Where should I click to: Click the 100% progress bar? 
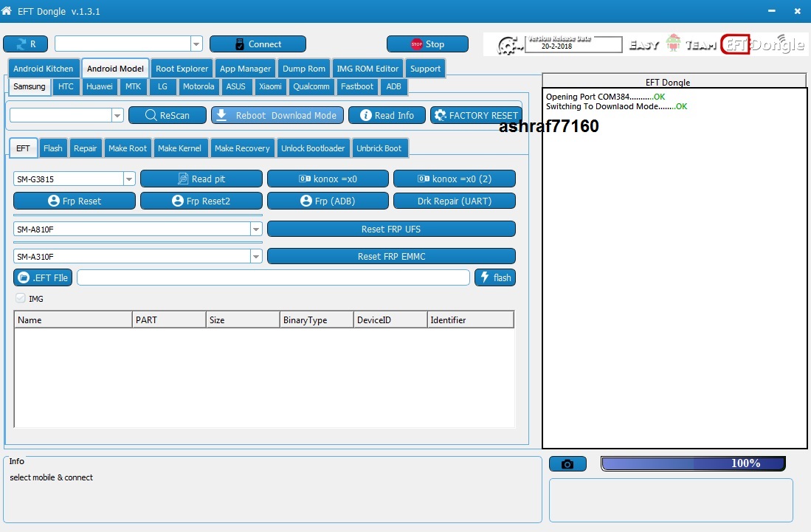click(693, 463)
